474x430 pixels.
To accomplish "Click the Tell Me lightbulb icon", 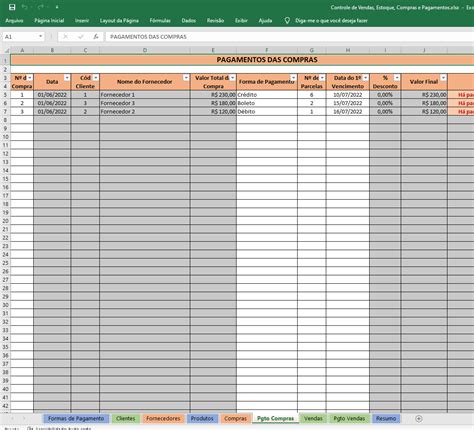I will pos(287,20).
